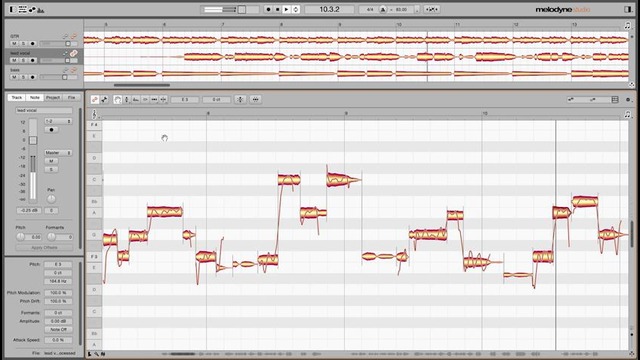This screenshot has height=360, width=640.
Task: Toggle the Cycle loop button
Action: [296, 9]
